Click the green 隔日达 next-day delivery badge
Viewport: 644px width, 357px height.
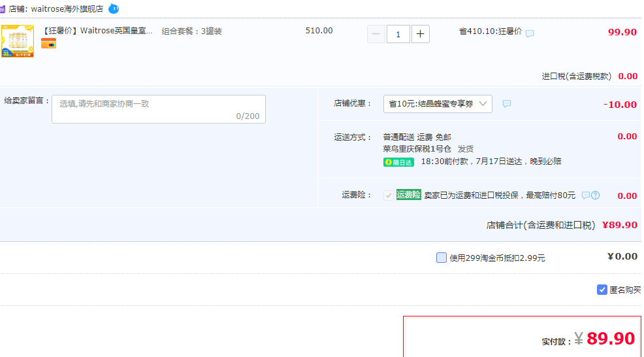point(398,162)
